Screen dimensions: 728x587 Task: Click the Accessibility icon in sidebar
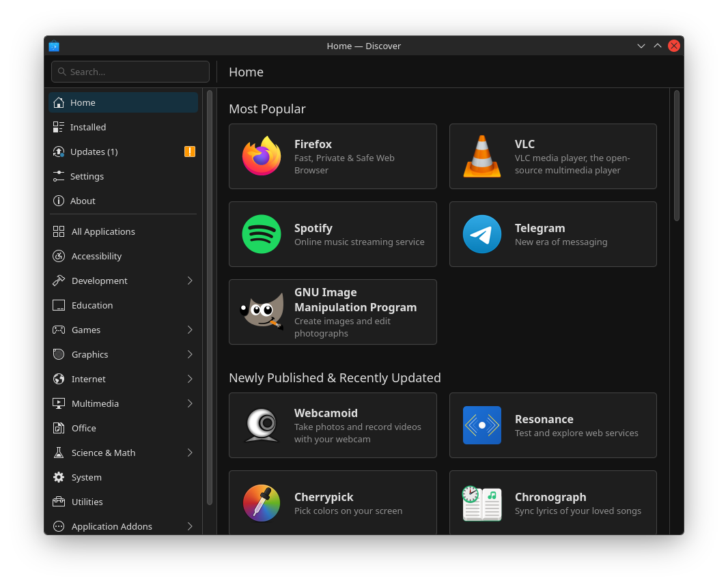59,256
